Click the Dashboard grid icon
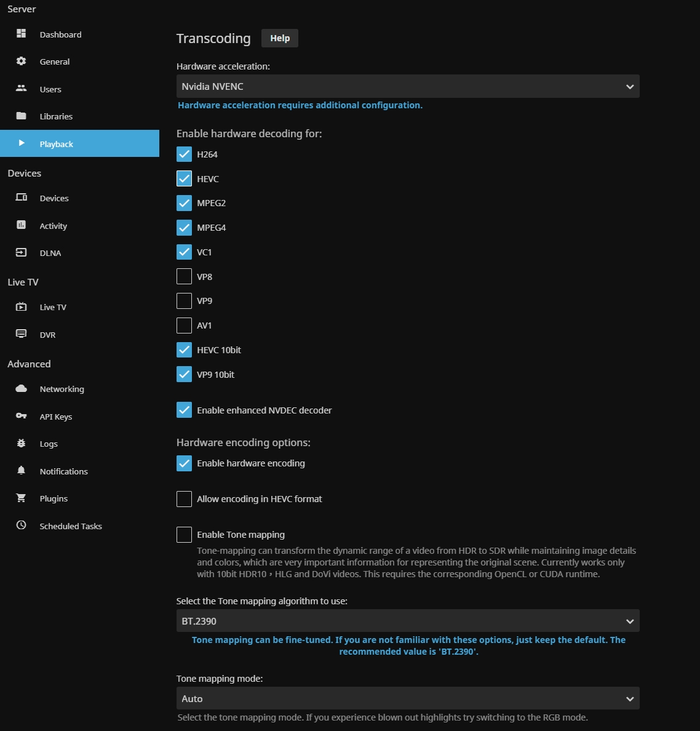700x731 pixels. (x=21, y=34)
